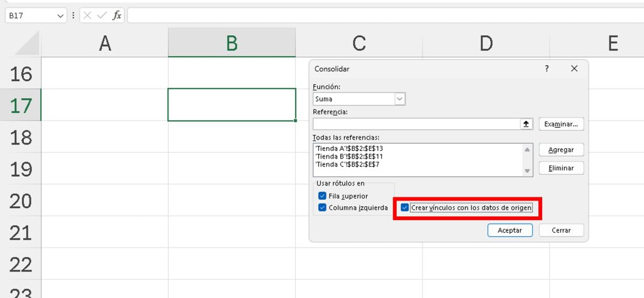
Task: Click the collapse dialog arrow in Referencia field
Action: coord(526,124)
